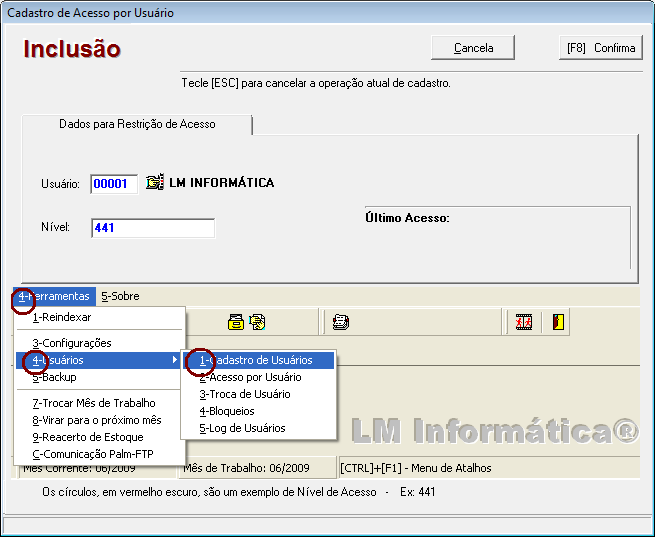The width and height of the screenshot is (655, 537).
Task: Click the Usuário code input field
Action: 113,184
